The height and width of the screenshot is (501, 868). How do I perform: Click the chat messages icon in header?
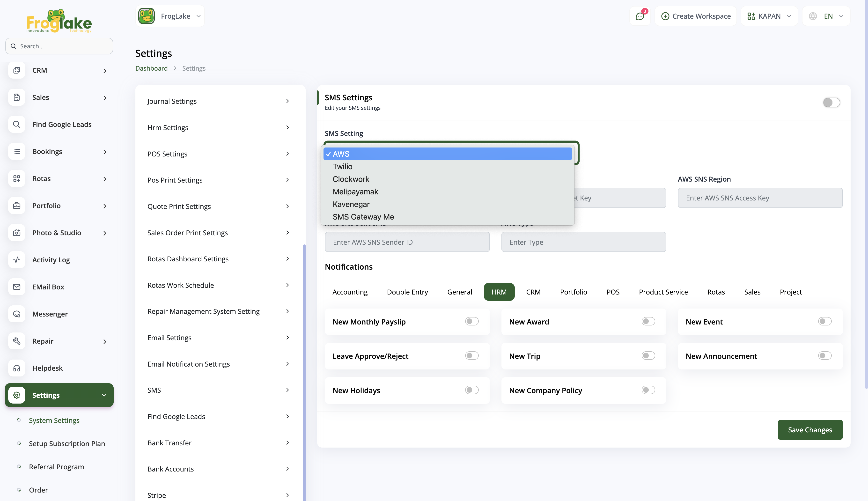[640, 16]
